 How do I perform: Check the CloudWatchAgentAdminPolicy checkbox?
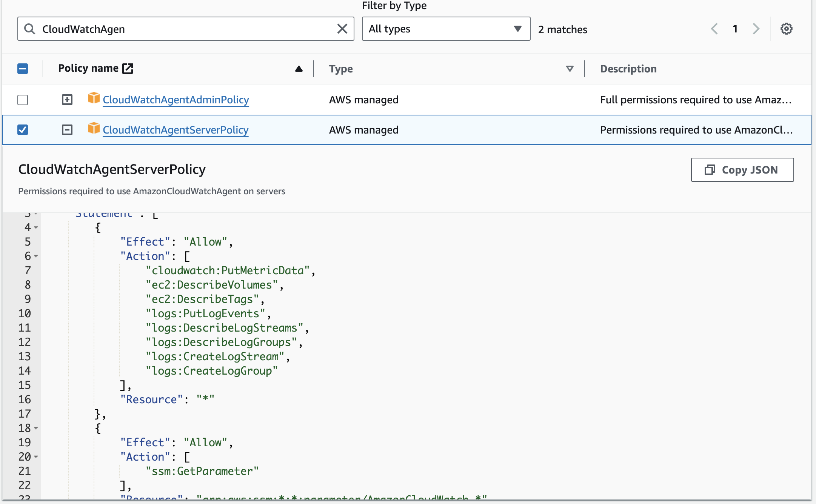click(x=23, y=100)
